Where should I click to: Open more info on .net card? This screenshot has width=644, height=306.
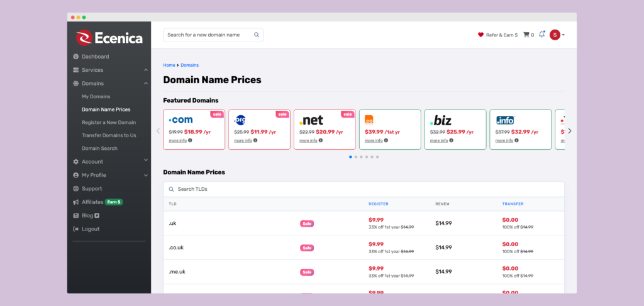tap(308, 140)
